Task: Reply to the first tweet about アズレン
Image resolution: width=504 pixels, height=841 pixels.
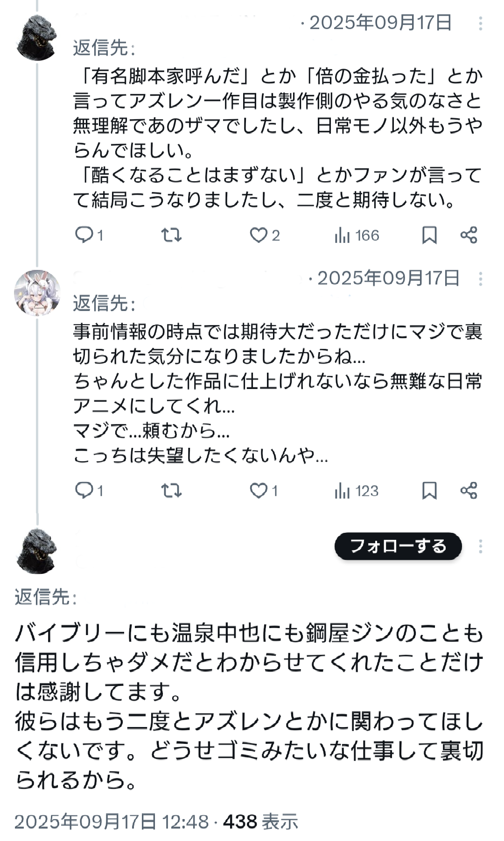Action: click(85, 235)
